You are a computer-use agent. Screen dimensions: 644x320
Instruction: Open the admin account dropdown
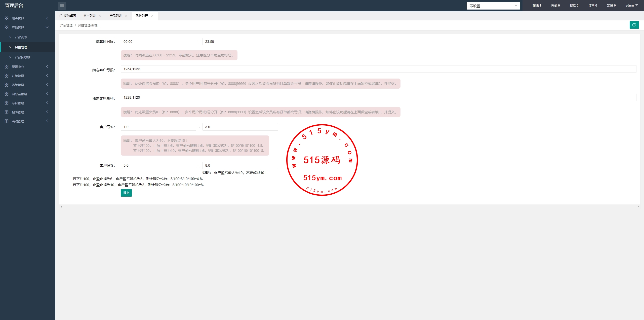coord(632,5)
